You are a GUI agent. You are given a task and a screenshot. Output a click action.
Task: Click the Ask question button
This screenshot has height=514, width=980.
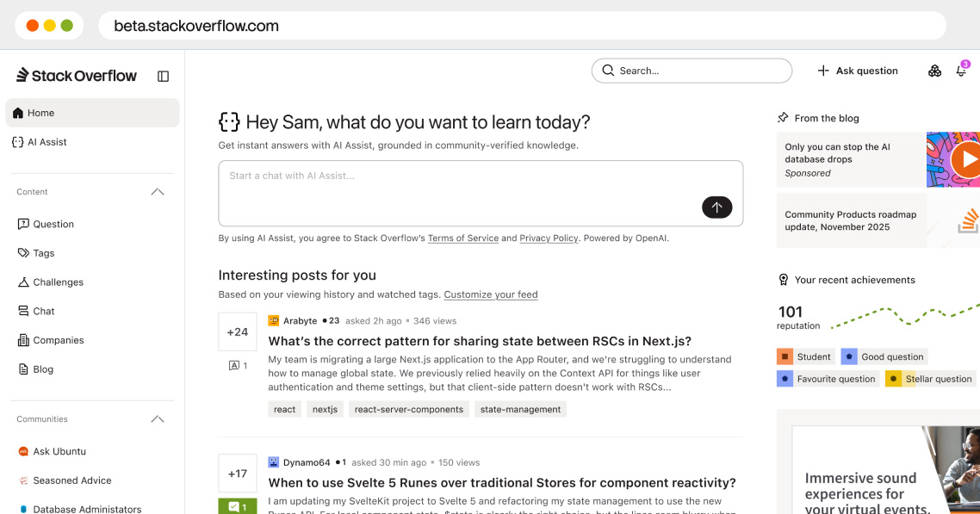pos(858,71)
